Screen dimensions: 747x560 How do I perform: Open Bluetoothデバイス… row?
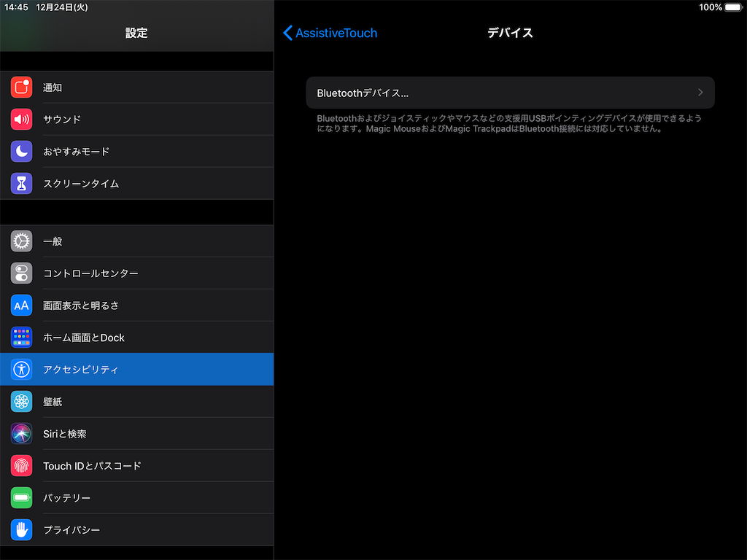510,93
